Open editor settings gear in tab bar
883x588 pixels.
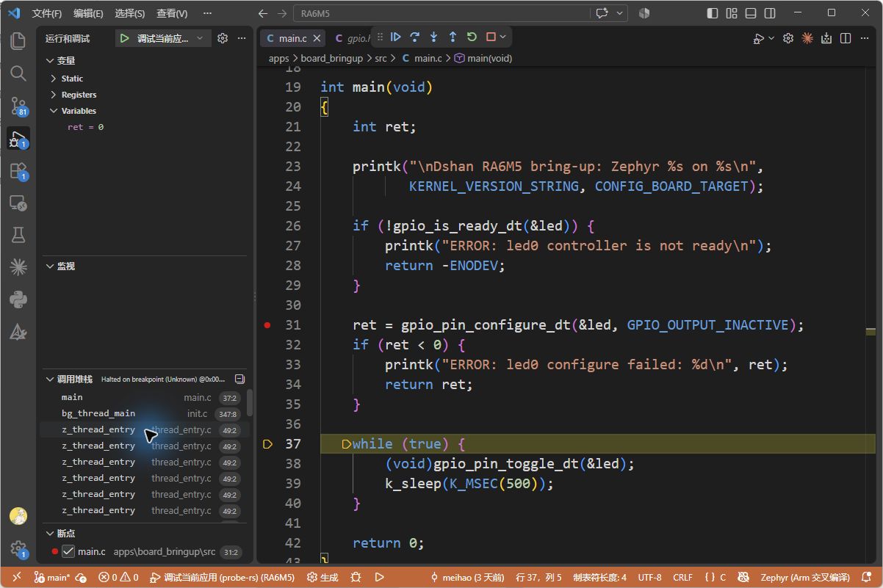point(788,38)
